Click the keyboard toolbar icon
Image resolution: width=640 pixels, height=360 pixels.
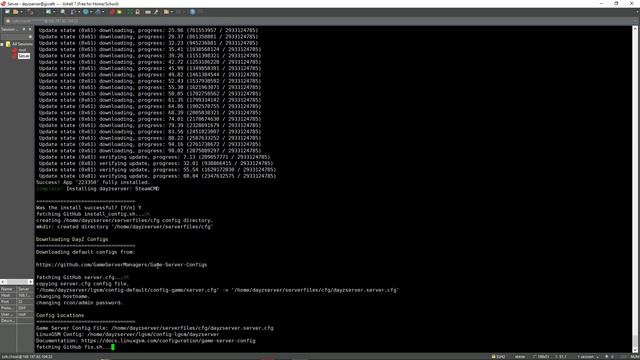pos(148,12)
